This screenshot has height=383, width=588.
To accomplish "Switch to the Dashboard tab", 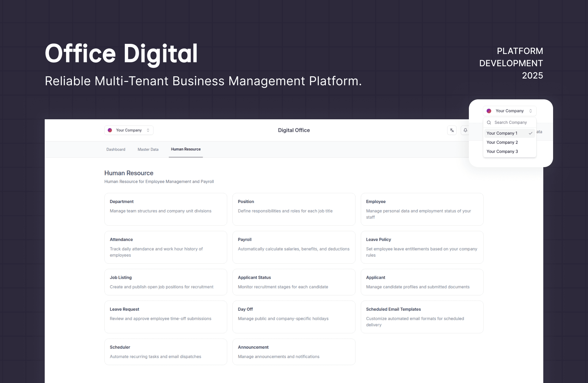I will coord(116,149).
